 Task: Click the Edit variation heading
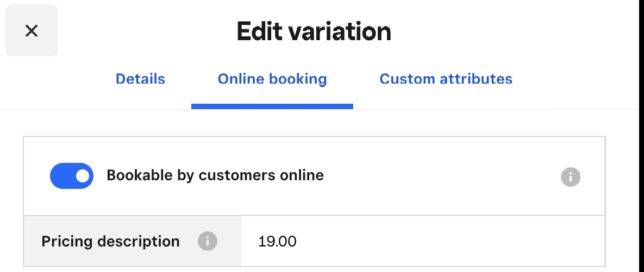click(314, 32)
